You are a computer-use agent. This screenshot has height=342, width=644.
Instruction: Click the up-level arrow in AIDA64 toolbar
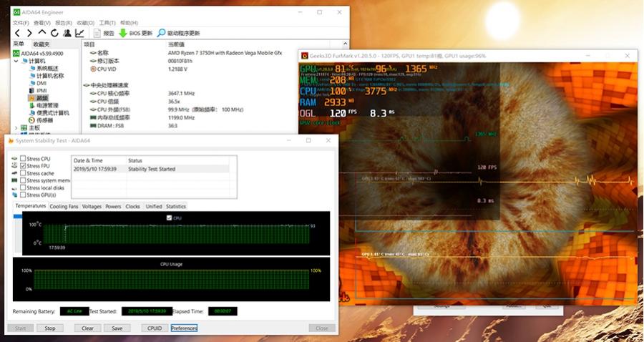(42, 32)
